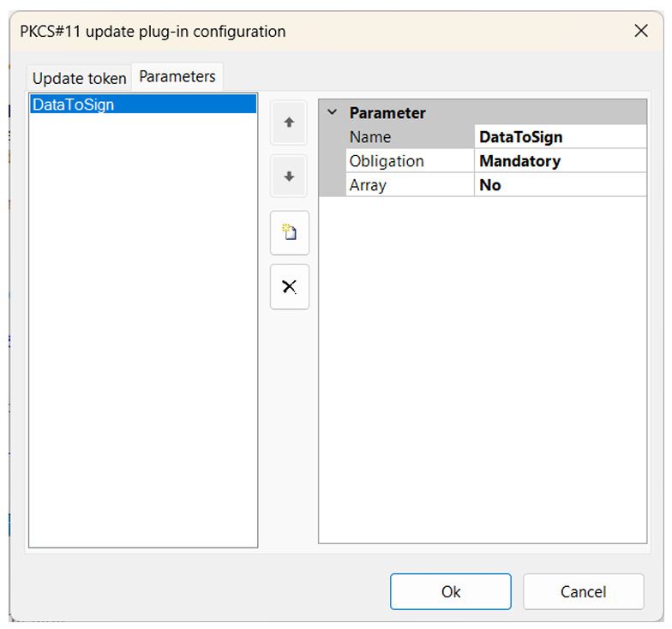Screen dimensions: 672x629
Task: Collapse the Parameter property group
Action: point(333,113)
